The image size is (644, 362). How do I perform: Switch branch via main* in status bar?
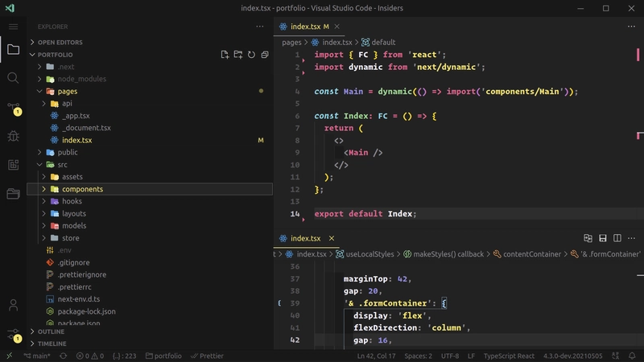[x=36, y=356]
